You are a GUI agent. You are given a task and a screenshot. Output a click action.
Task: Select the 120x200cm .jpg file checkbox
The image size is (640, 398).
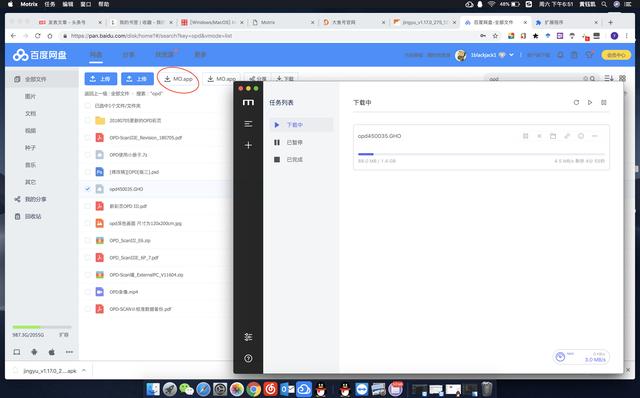(x=87, y=223)
